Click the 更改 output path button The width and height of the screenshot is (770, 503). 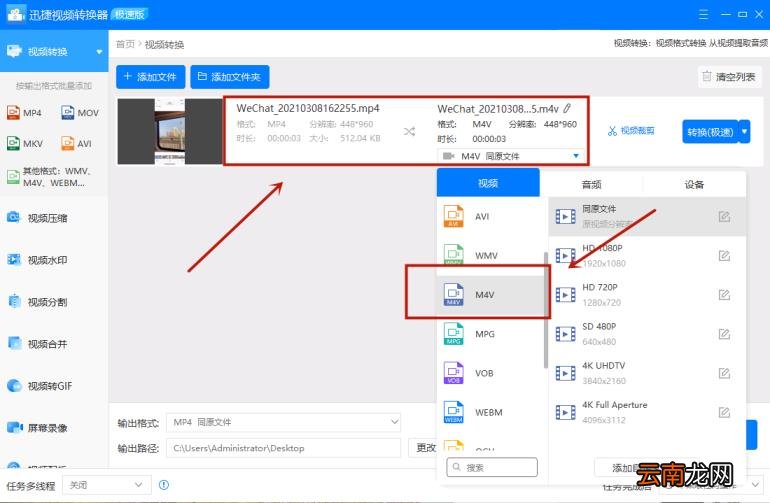(x=423, y=448)
